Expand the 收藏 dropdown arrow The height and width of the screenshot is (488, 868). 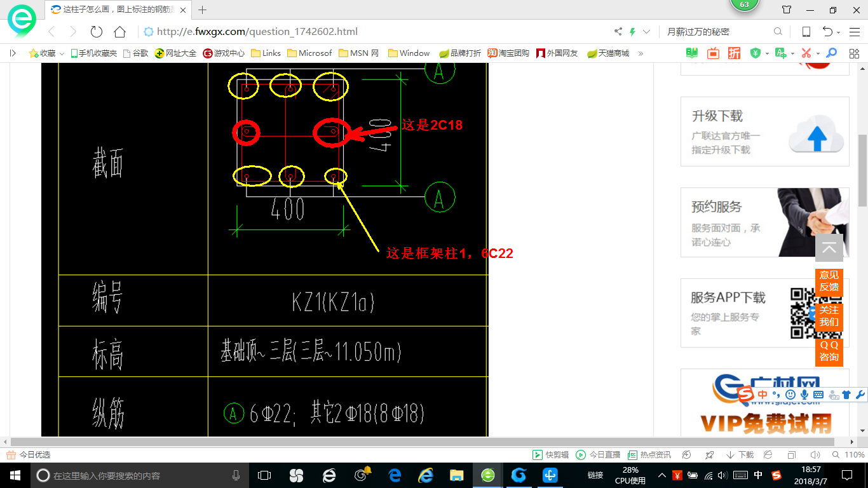(x=62, y=53)
